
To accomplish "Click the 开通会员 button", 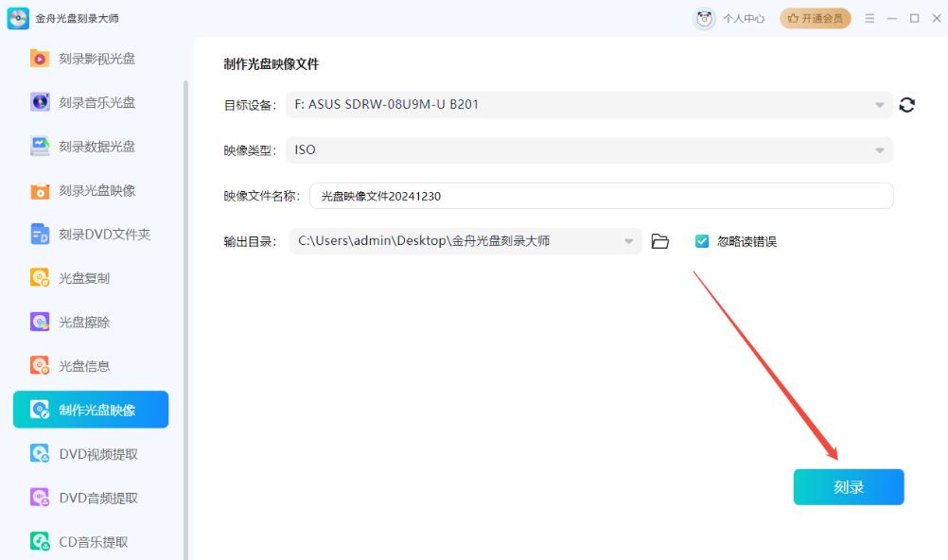I will click(x=815, y=19).
